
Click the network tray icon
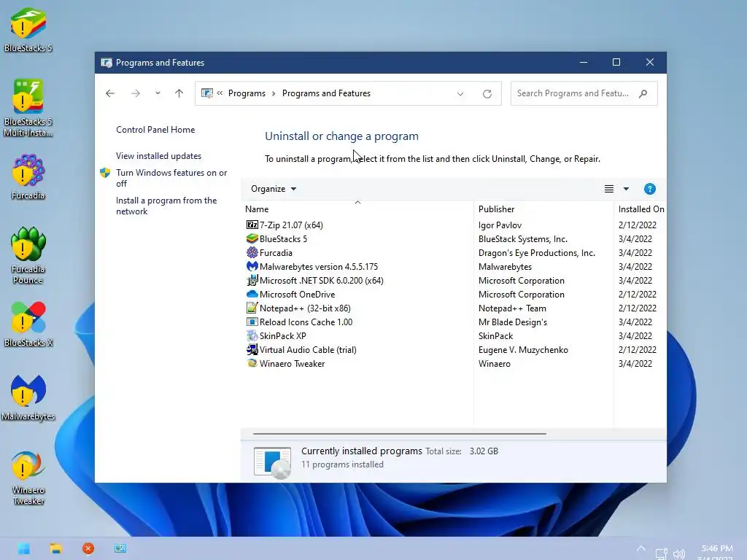pyautogui.click(x=661, y=554)
